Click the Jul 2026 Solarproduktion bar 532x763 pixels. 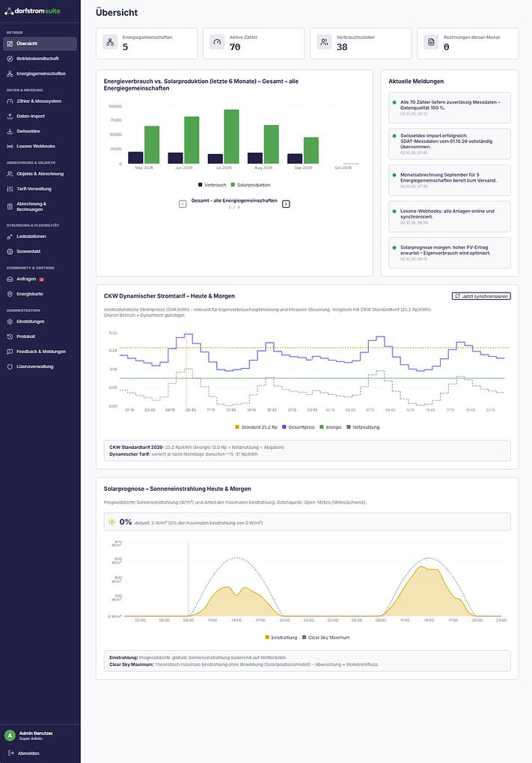click(x=232, y=137)
